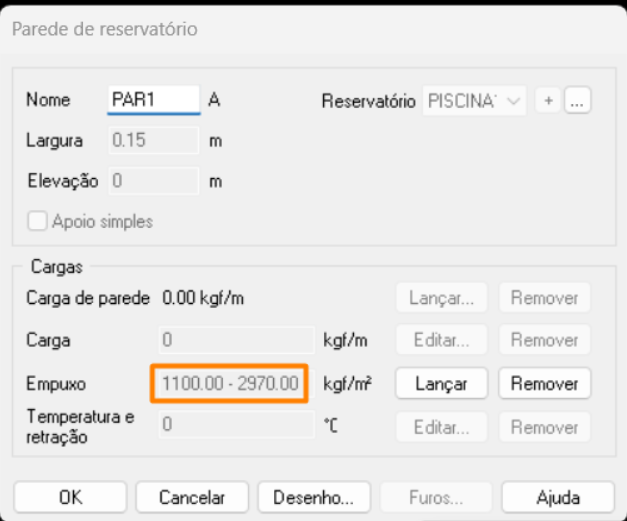The height and width of the screenshot is (521, 627).
Task: Click Lançar in the Empuxo row
Action: 441,384
